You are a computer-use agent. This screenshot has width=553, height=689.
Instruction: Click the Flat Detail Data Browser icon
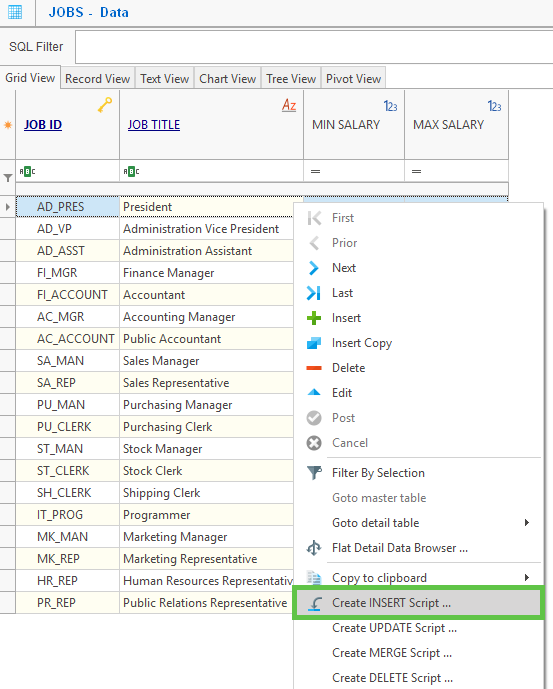pyautogui.click(x=314, y=548)
